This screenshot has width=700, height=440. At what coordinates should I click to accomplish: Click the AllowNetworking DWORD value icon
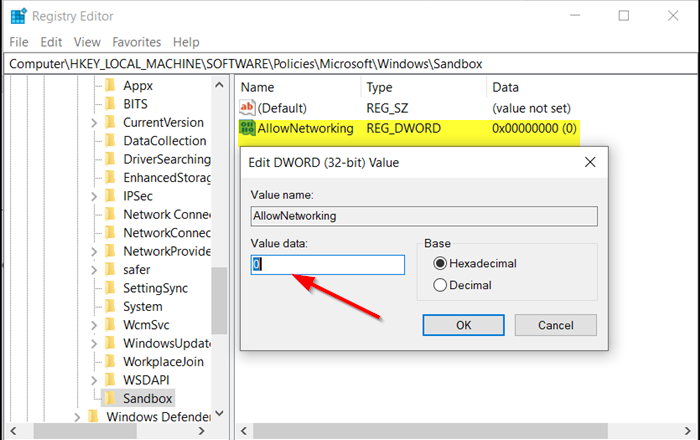click(247, 128)
